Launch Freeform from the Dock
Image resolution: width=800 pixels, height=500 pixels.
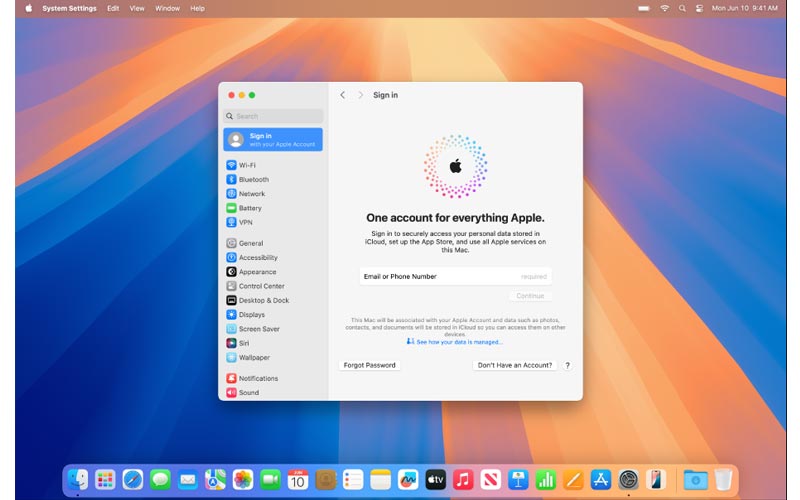click(408, 480)
